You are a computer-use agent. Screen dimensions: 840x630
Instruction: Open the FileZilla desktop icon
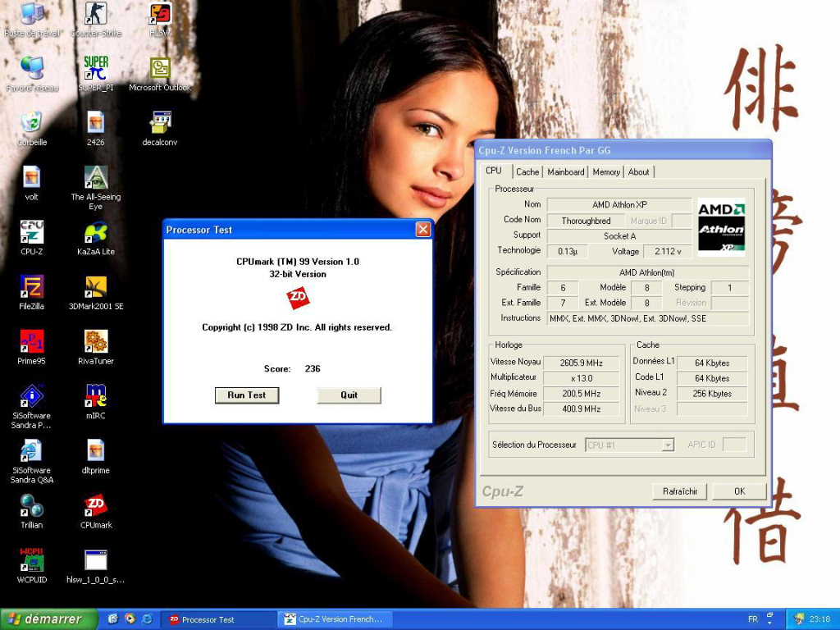[31, 287]
